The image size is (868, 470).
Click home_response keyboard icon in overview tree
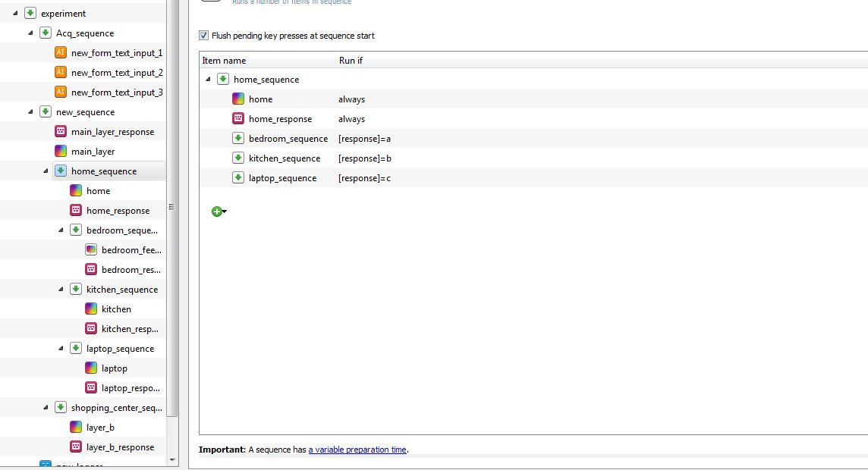click(76, 210)
